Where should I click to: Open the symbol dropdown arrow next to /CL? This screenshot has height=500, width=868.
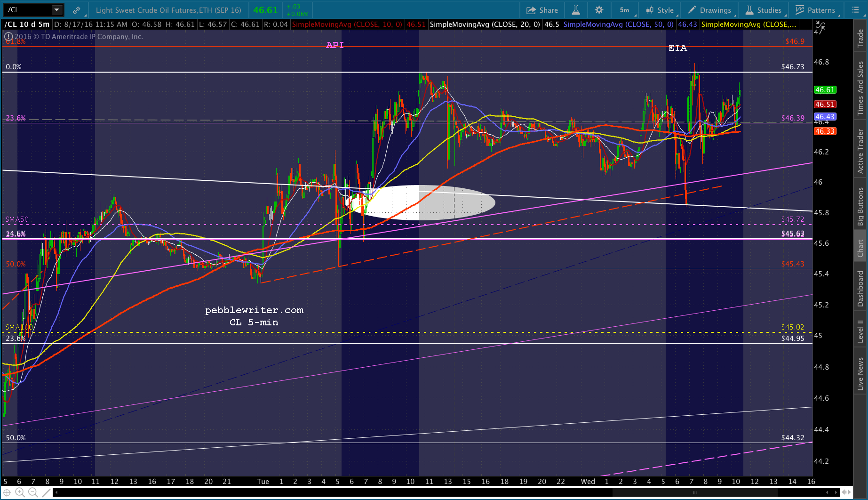(x=56, y=9)
